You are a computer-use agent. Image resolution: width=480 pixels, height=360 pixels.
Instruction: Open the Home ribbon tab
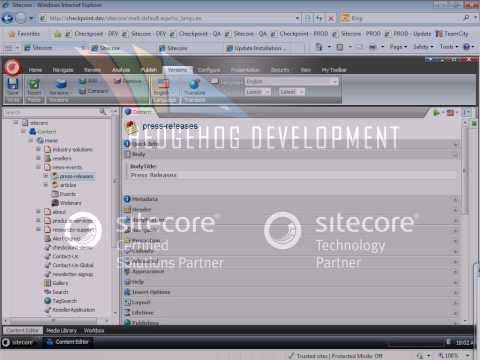click(35, 70)
